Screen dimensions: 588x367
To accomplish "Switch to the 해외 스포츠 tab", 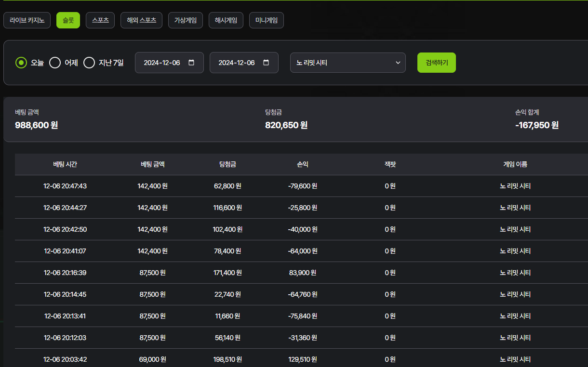I will 141,20.
